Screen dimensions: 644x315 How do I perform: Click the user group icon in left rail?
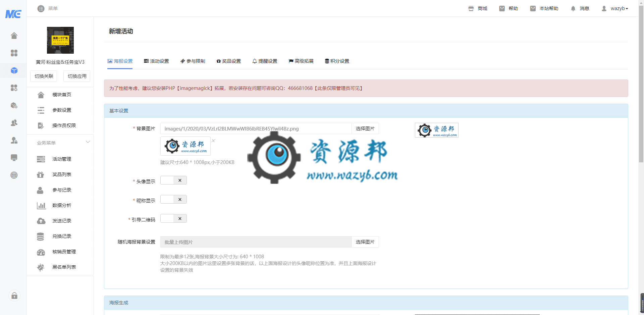[14, 123]
